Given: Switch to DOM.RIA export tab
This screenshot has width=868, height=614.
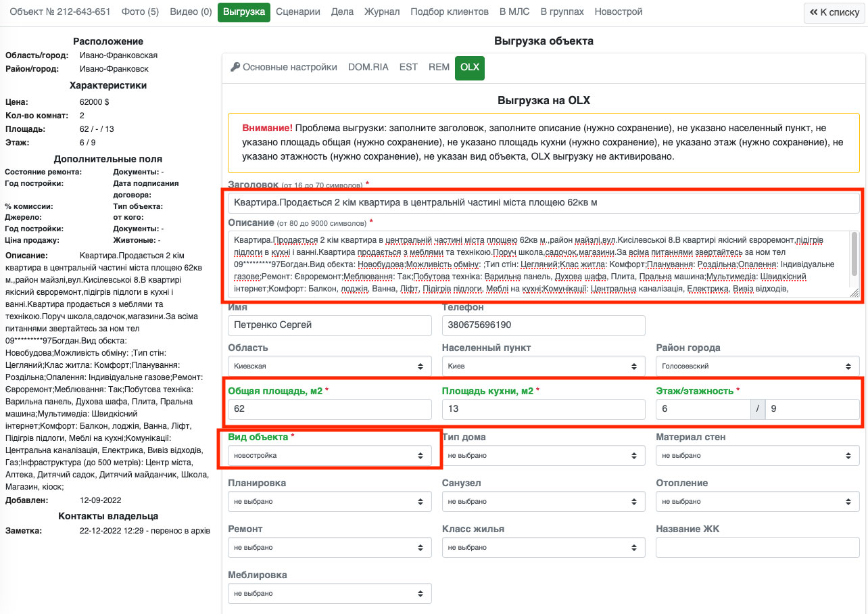Looking at the screenshot, I should coord(368,68).
